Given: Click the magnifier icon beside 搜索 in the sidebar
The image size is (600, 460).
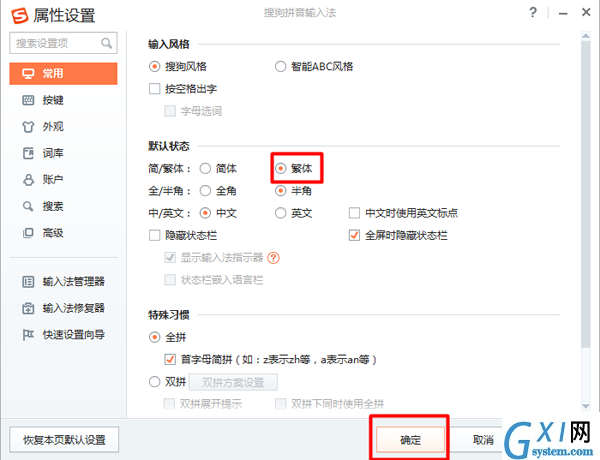Looking at the screenshot, I should tap(28, 207).
